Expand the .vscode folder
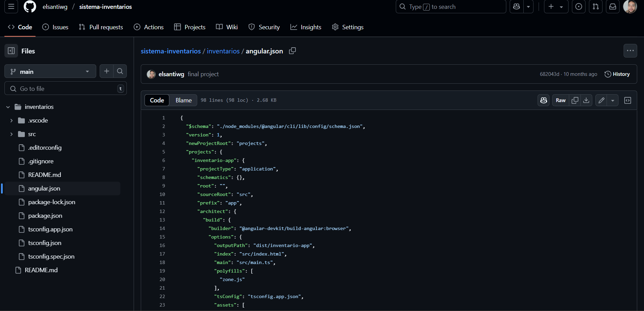Image resolution: width=644 pixels, height=311 pixels. (x=11, y=120)
